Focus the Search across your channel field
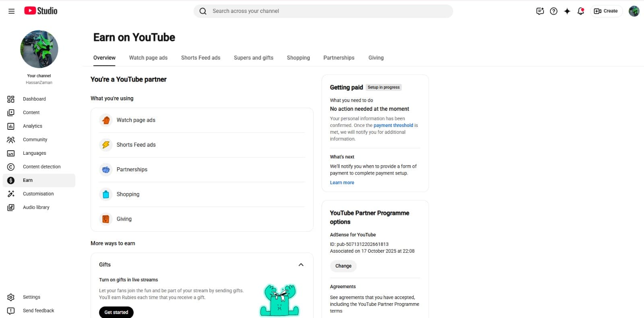Viewport: 644px width, 318px height. pyautogui.click(x=323, y=11)
